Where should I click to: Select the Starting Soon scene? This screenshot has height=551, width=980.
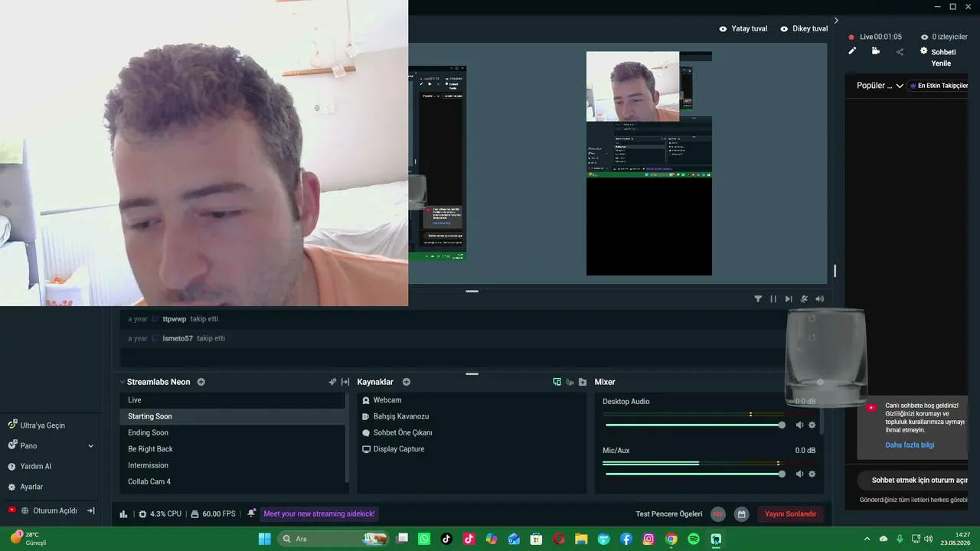click(x=233, y=416)
